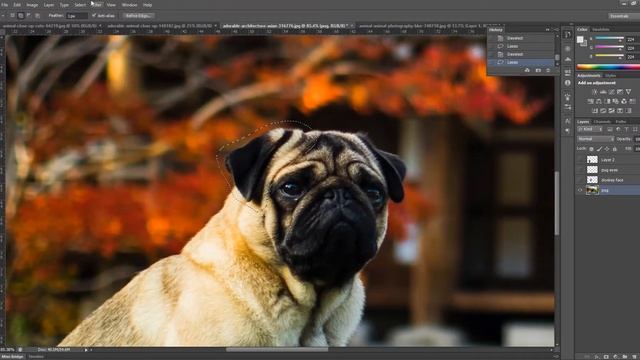Screen dimensions: 640x360
Task: Toggle lock image pixels
Action: tap(599, 149)
